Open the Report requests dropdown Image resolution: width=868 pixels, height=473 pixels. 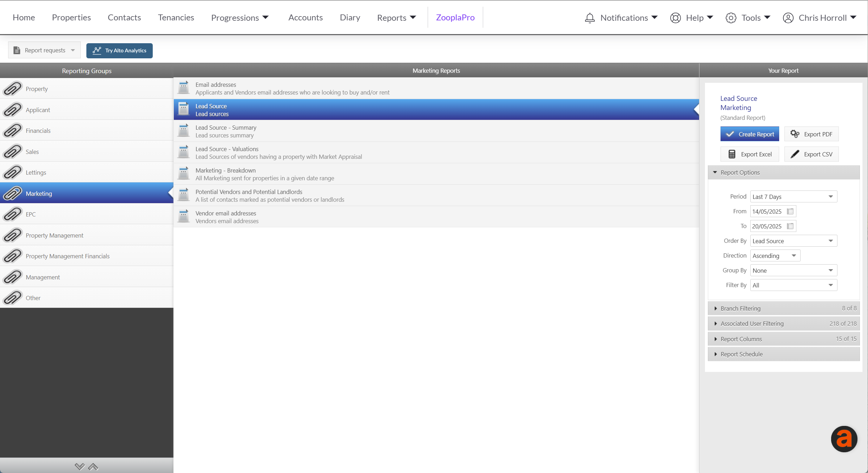(x=44, y=50)
